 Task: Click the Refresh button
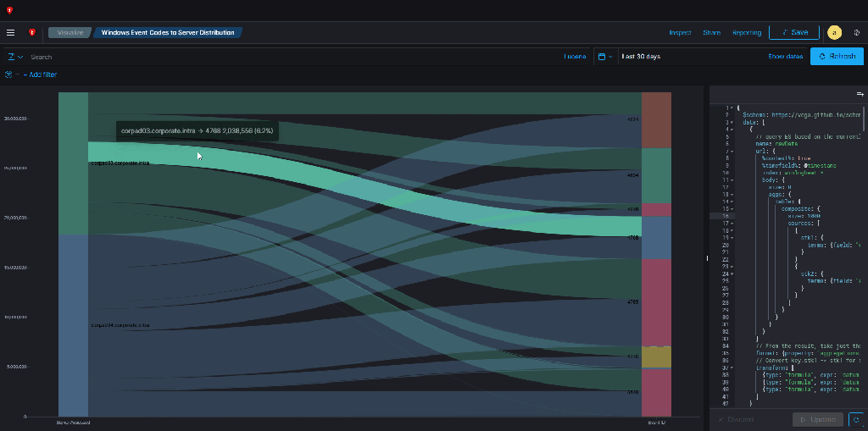tap(837, 57)
